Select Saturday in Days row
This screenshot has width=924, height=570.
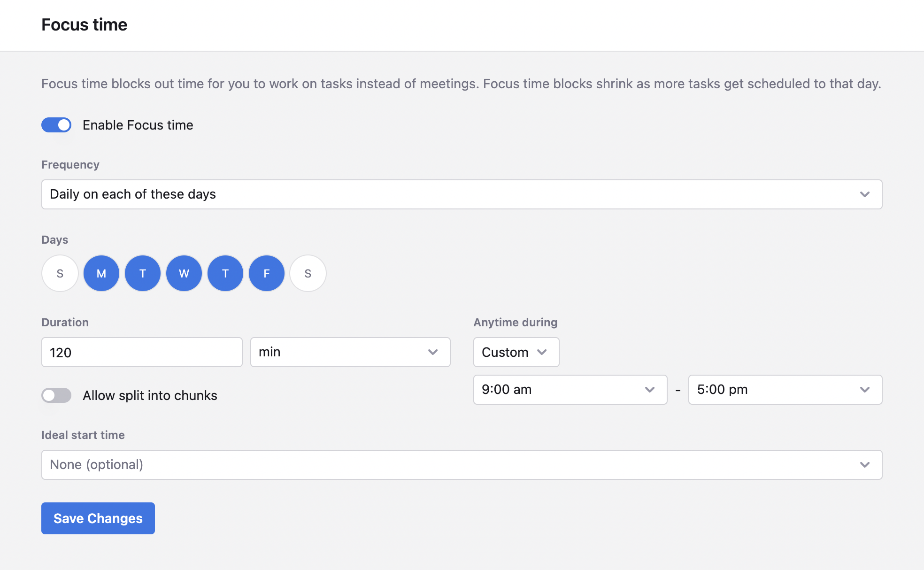click(308, 273)
